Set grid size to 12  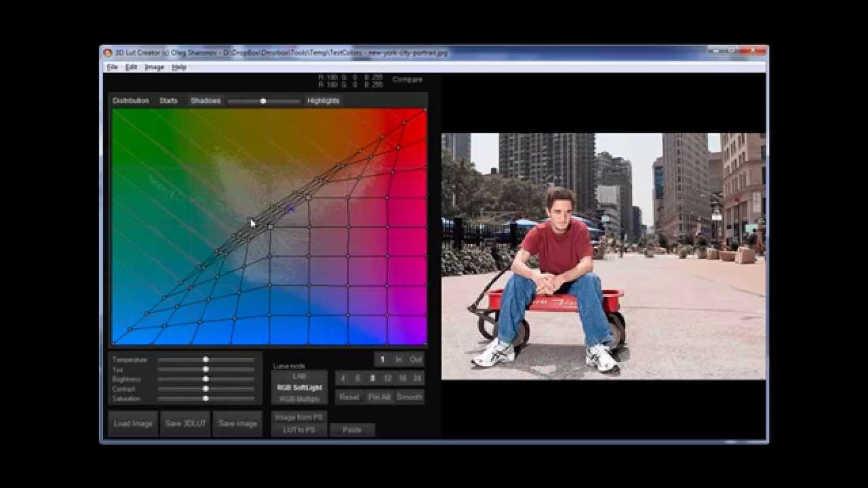point(387,378)
